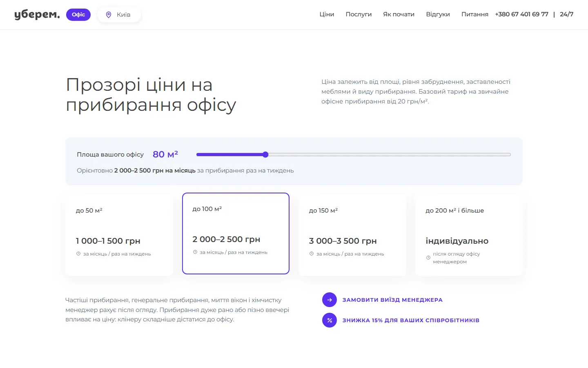Image resolution: width=588 pixels, height=368 pixels.
Task: Click ЗНИЖКА 15% ДЛЯ ВАШИХ СПІВРОБІТНИКІВ link
Action: coord(411,320)
